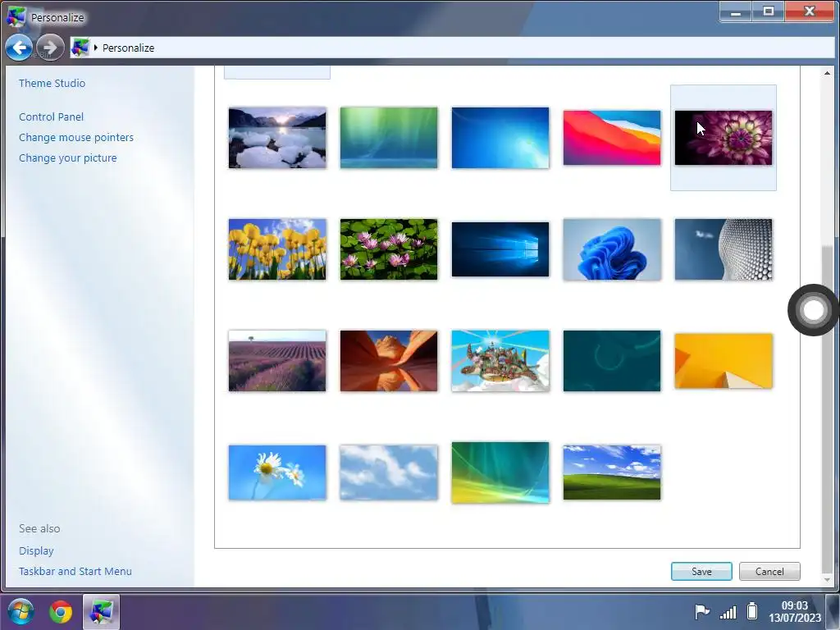Open the Control Panel link
The width and height of the screenshot is (840, 630).
pos(52,116)
